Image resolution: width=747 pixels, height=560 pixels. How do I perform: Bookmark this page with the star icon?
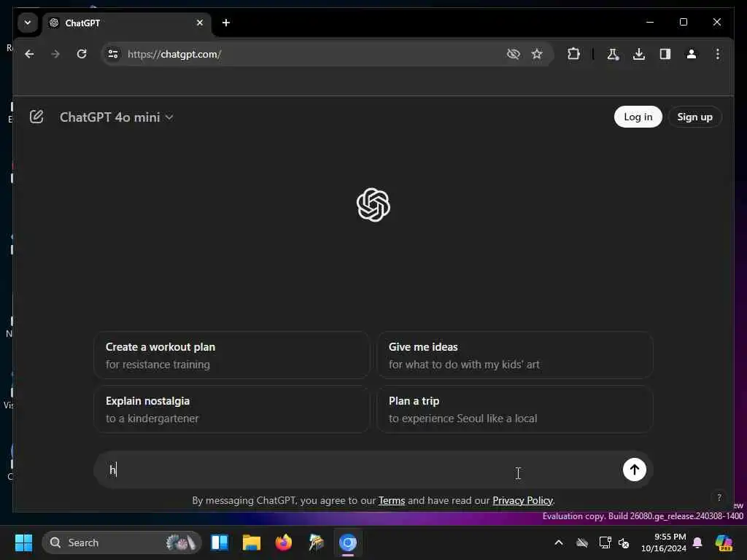pyautogui.click(x=537, y=54)
